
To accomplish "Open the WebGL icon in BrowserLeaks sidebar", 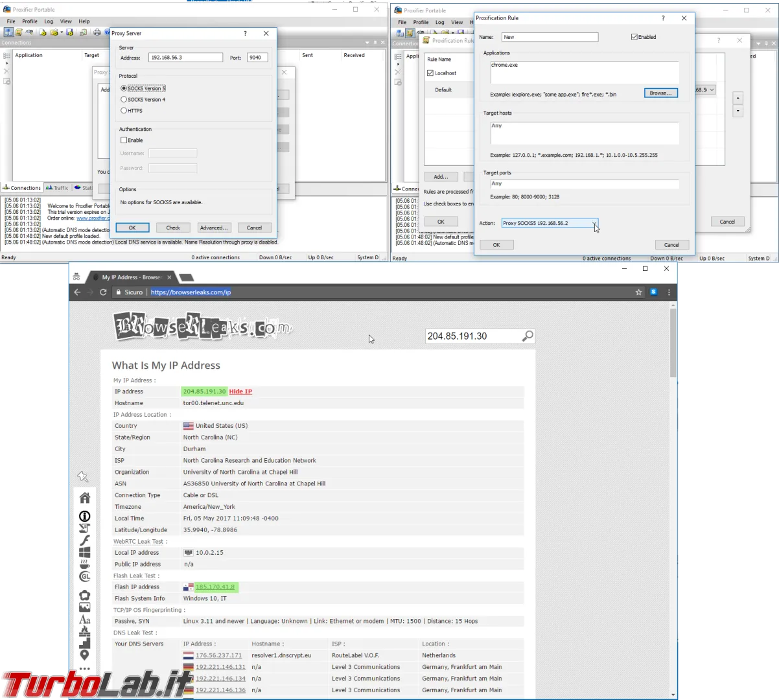I will coord(84,576).
